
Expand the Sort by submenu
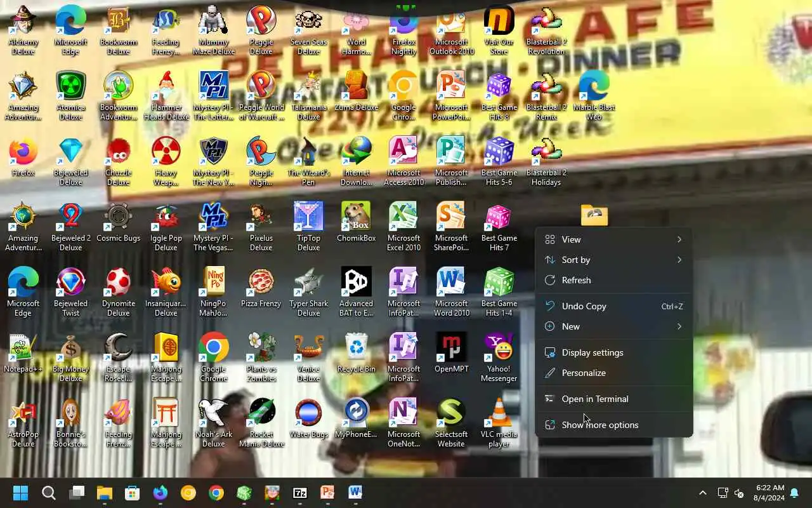pyautogui.click(x=613, y=260)
